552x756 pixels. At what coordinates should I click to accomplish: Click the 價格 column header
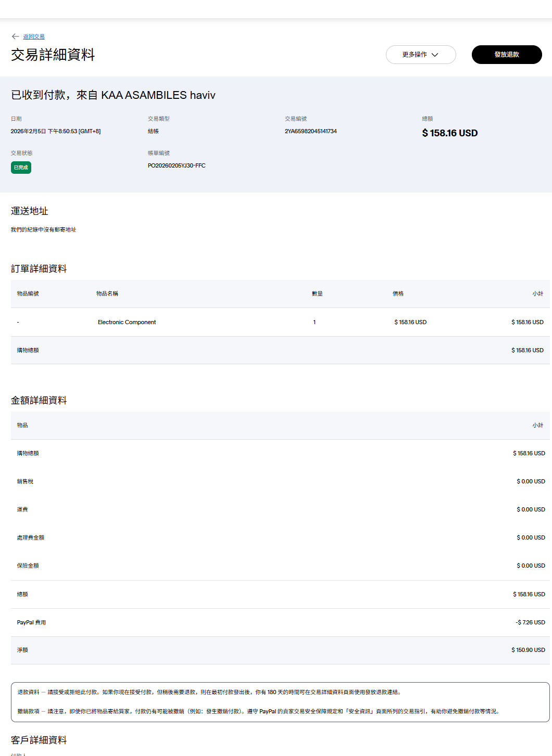[x=398, y=293]
